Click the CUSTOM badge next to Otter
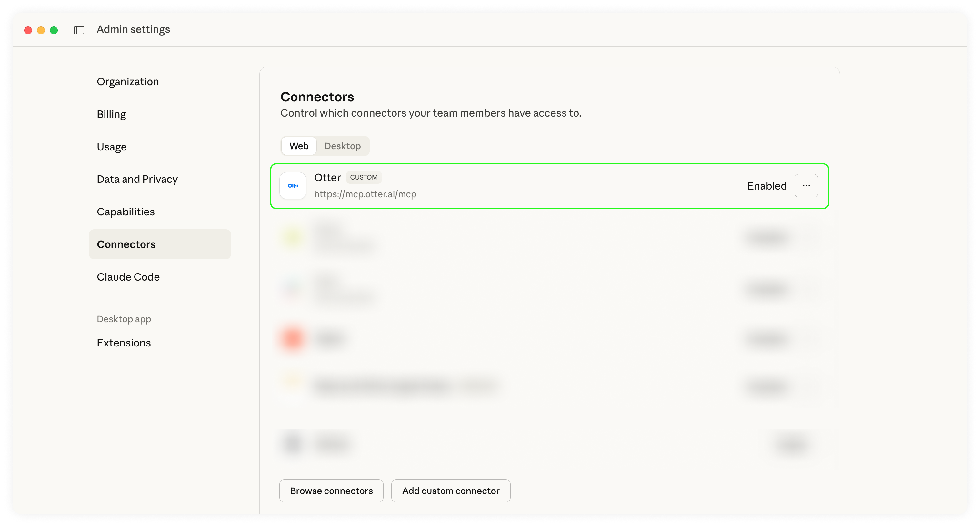The height and width of the screenshot is (527, 980). (x=363, y=178)
